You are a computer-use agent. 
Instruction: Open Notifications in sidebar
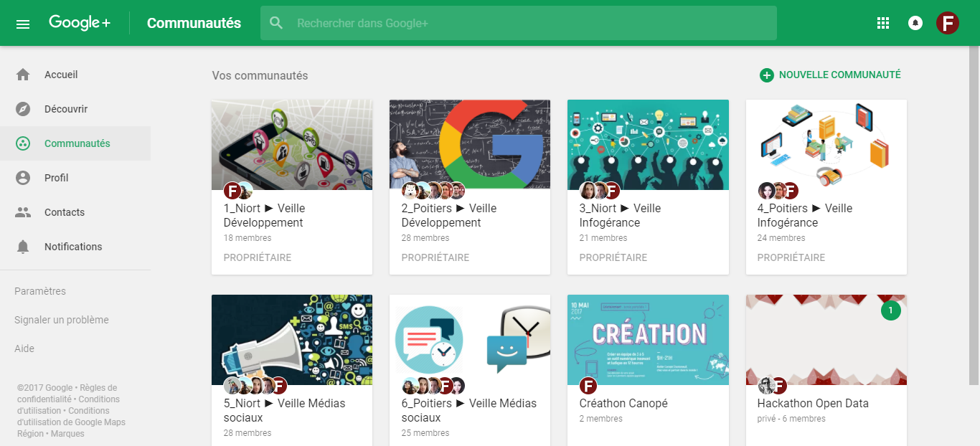(x=75, y=247)
